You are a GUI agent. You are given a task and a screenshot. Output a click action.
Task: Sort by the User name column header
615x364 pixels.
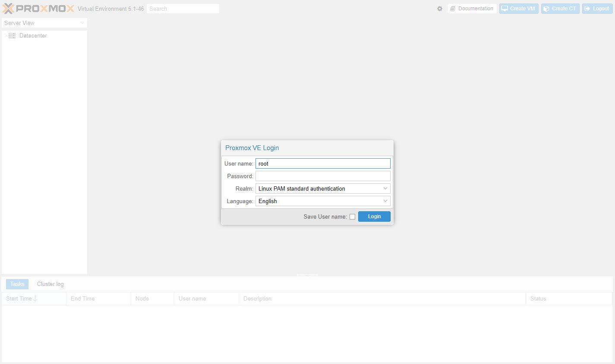tap(207, 298)
